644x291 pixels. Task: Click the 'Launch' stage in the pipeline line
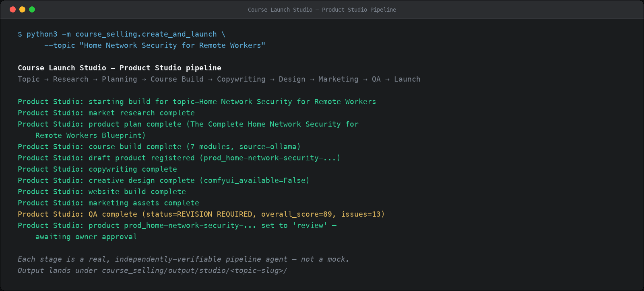[x=407, y=79]
